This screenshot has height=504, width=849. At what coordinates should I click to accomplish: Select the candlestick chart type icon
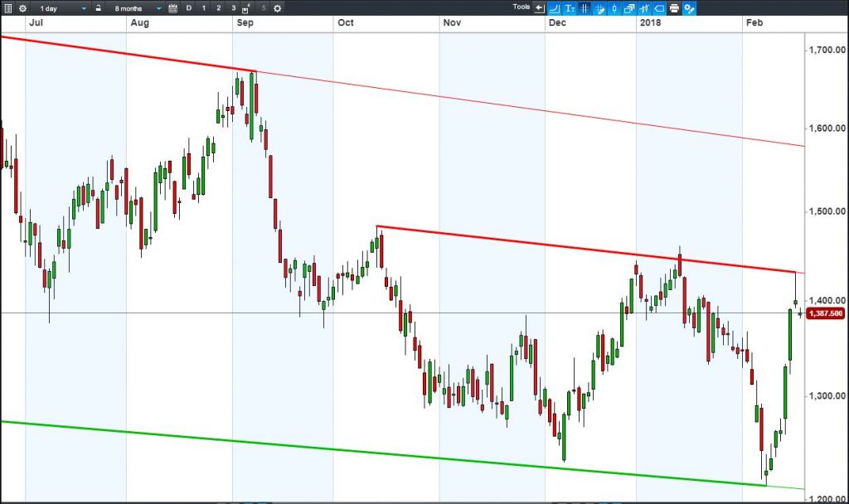[614, 8]
